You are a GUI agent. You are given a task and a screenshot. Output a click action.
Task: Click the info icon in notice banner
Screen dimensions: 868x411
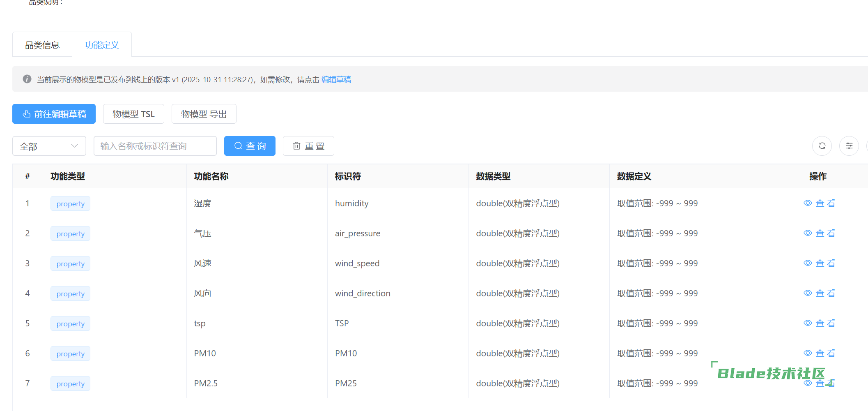27,79
